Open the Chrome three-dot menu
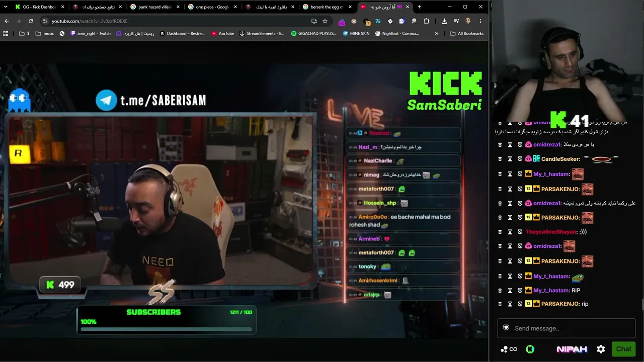Image resolution: width=644 pixels, height=362 pixels. (480, 21)
